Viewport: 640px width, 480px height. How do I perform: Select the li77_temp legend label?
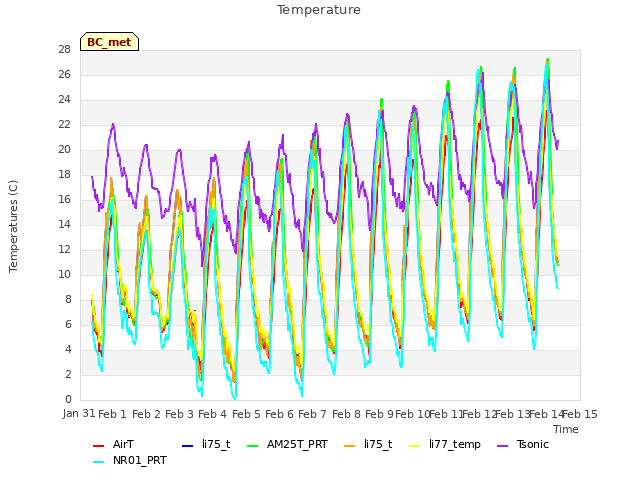(x=455, y=445)
